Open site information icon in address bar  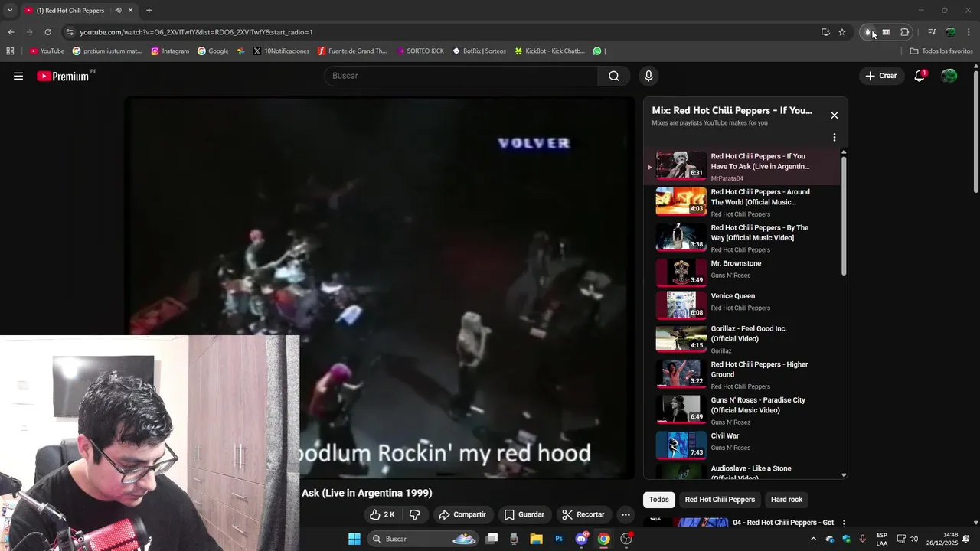70,32
